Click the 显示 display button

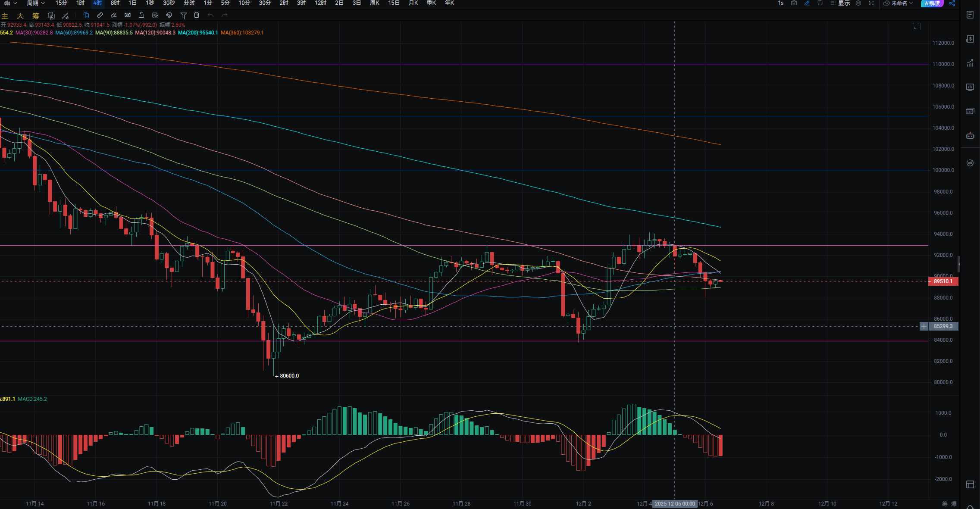pyautogui.click(x=840, y=3)
